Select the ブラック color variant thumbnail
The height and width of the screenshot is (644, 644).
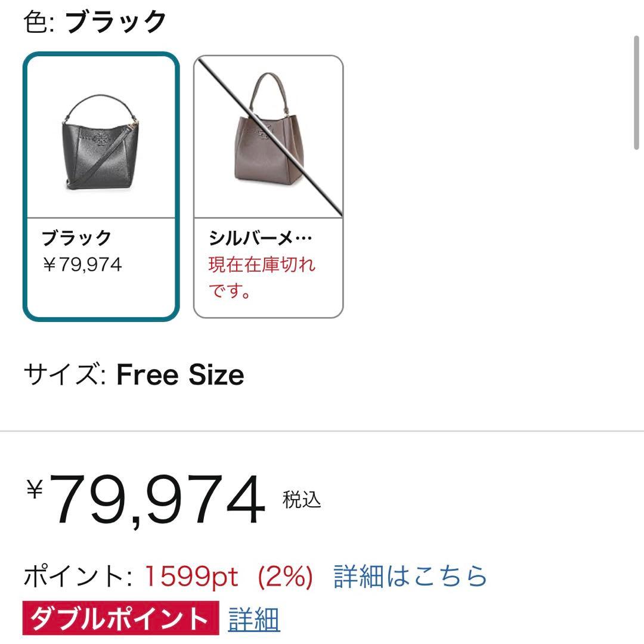point(101,185)
